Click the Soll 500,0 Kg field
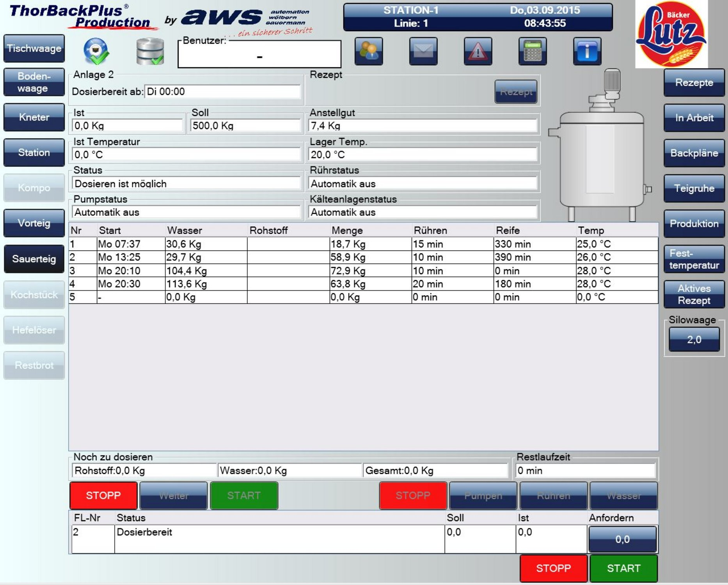This screenshot has width=728, height=585. click(x=245, y=126)
